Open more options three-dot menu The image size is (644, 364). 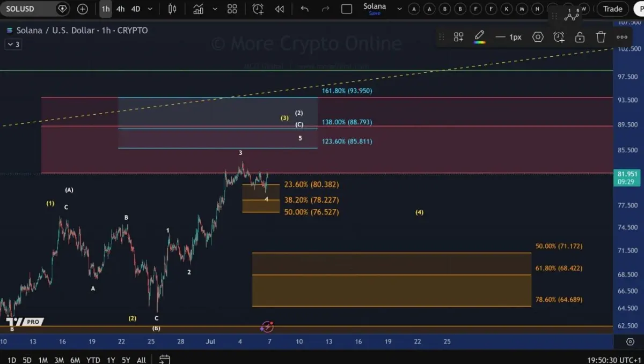622,37
